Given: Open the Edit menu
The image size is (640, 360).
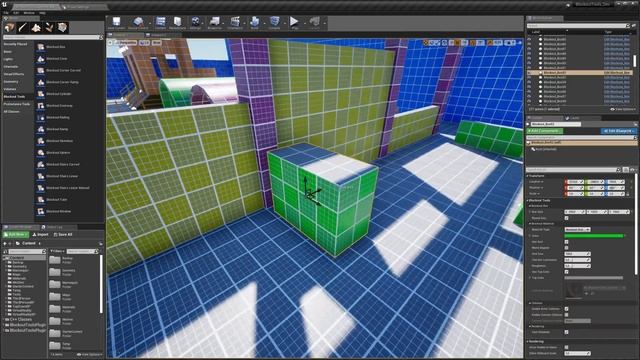Looking at the screenshot, I should (16, 13).
